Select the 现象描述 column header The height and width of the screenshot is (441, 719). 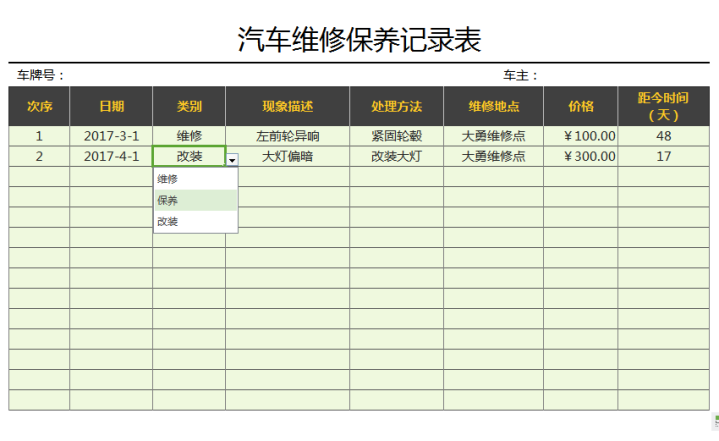click(x=287, y=106)
